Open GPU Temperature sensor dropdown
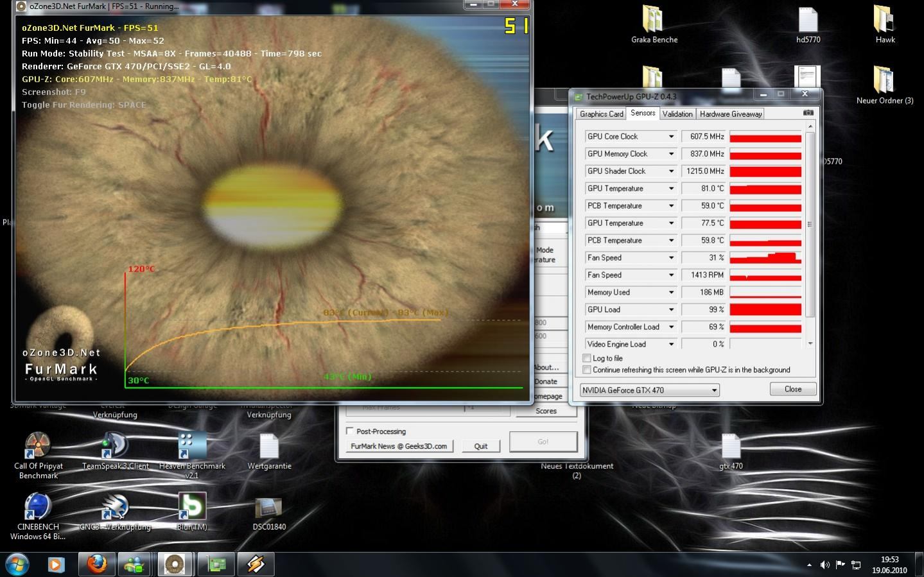 pyautogui.click(x=671, y=189)
